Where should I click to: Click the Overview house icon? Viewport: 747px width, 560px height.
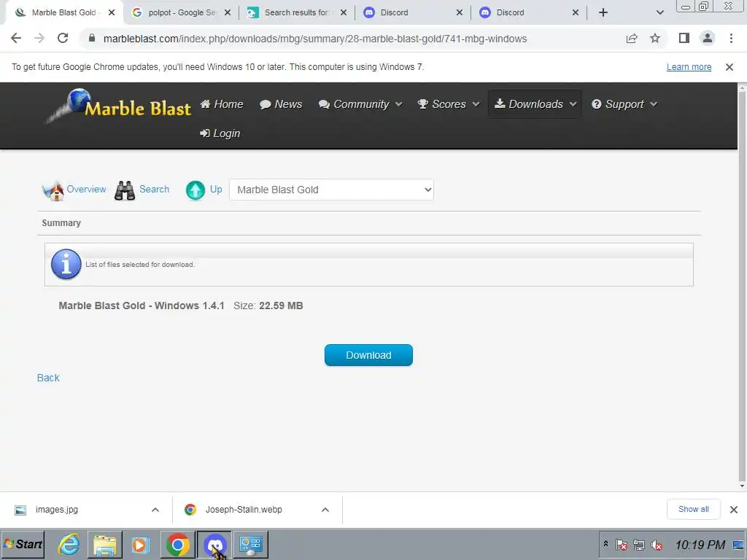53,190
